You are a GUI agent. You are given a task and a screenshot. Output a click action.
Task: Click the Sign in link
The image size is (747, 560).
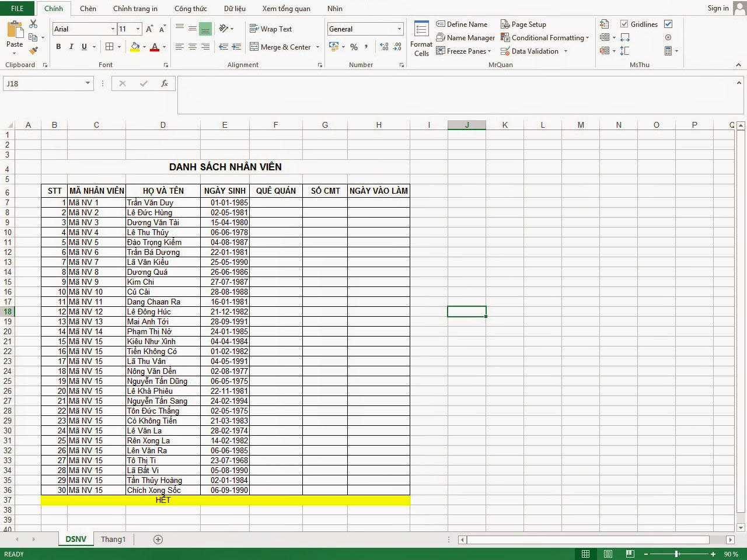point(717,8)
